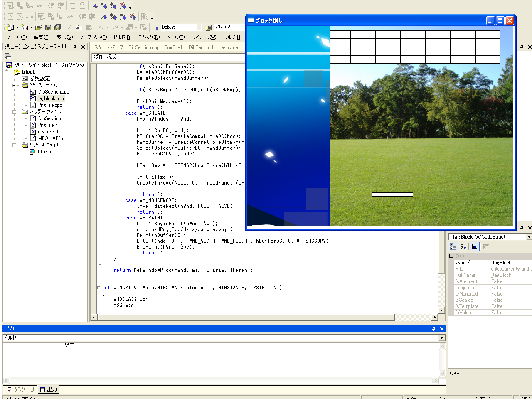Switch to the DibSection.cpp editor tab
This screenshot has width=532, height=399.
[144, 47]
